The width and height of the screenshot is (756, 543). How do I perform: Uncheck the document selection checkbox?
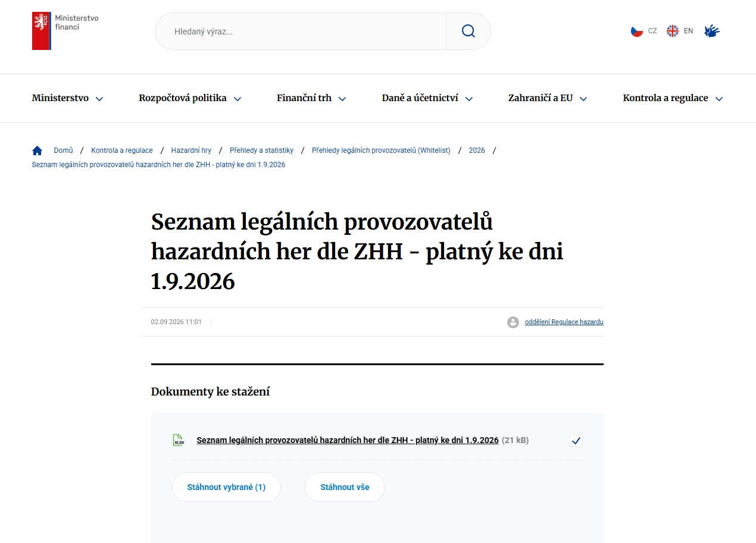(576, 441)
